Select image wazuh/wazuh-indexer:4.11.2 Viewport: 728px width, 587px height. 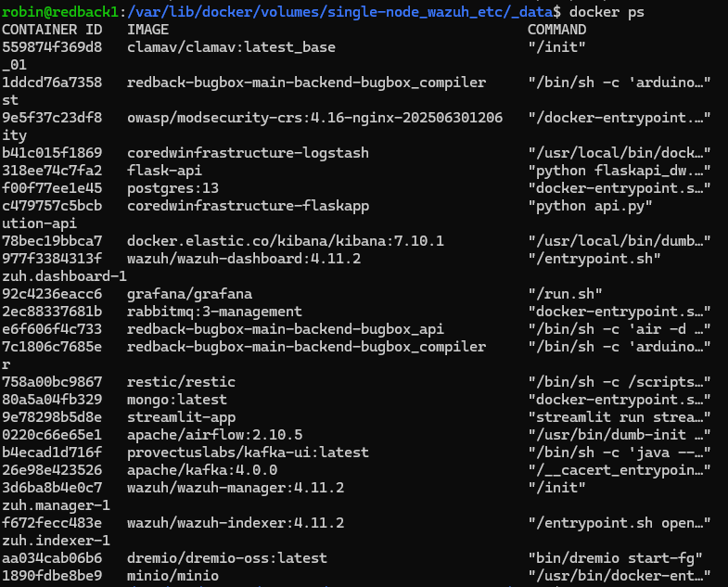pyautogui.click(x=236, y=524)
